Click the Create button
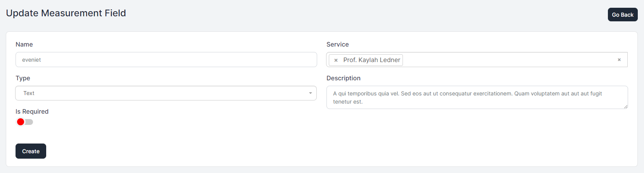Viewport: 644px width, 173px height. coord(31,151)
